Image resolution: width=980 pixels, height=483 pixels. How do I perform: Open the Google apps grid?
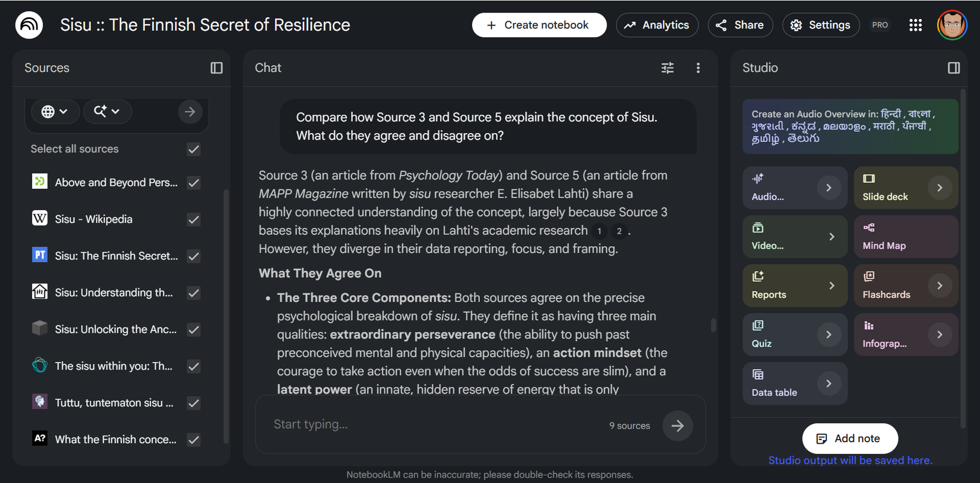click(915, 25)
